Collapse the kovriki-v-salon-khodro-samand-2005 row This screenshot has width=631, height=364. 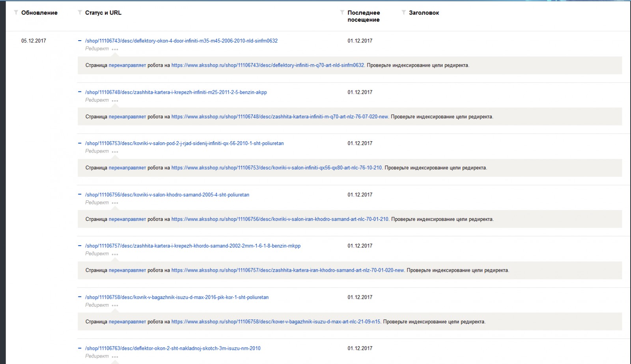(80, 194)
